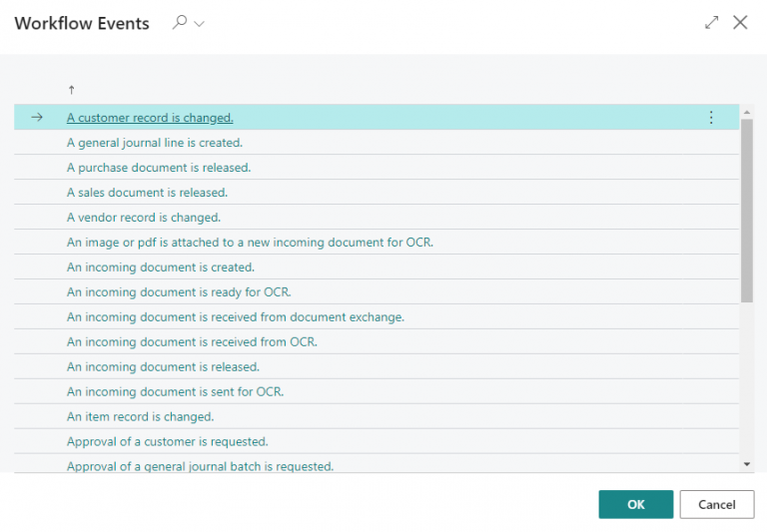Click the scrollbar up arrow
This screenshot has width=767, height=532.
(x=746, y=113)
